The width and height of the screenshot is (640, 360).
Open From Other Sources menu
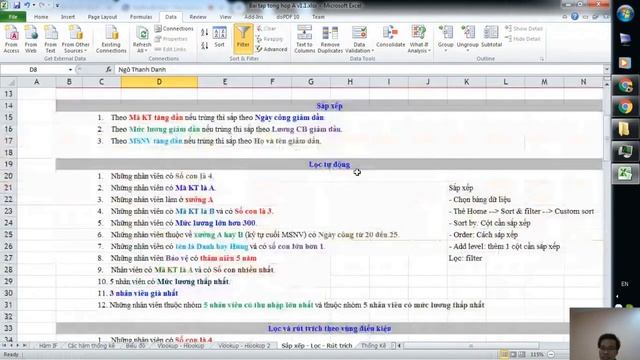click(x=76, y=39)
